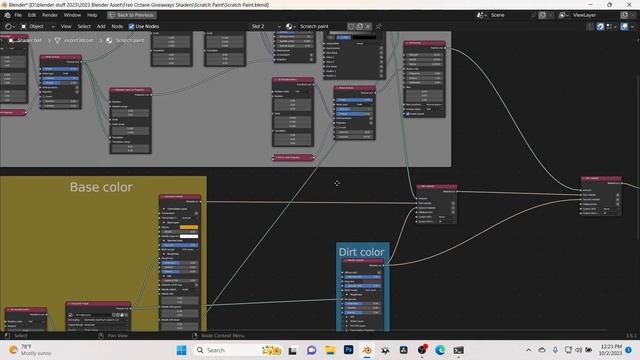Open the overlays options dropdown arrow

[632, 27]
